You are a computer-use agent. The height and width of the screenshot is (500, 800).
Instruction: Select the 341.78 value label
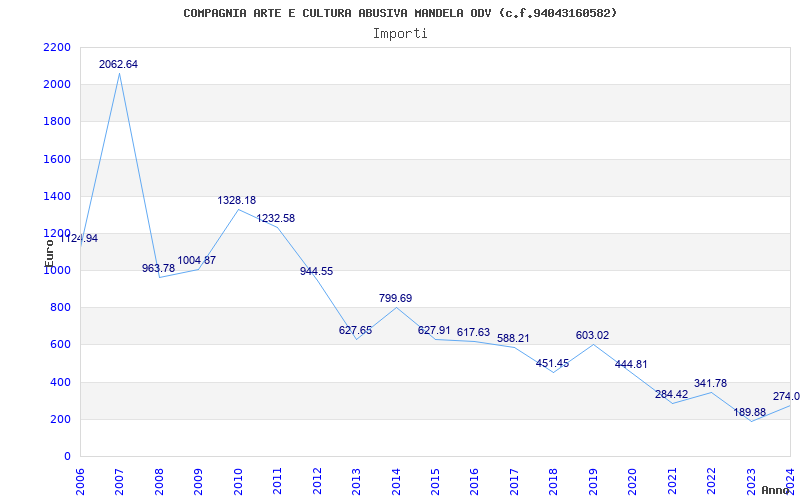pyautogui.click(x=710, y=384)
